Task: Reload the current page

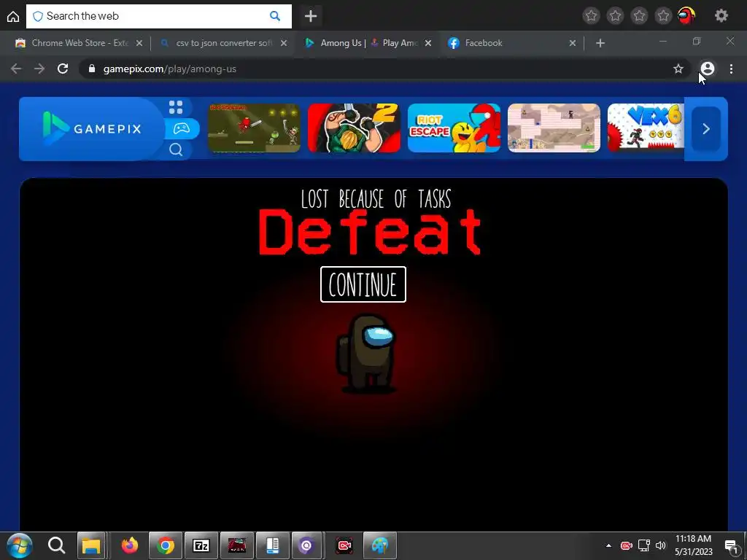Action: click(x=63, y=69)
